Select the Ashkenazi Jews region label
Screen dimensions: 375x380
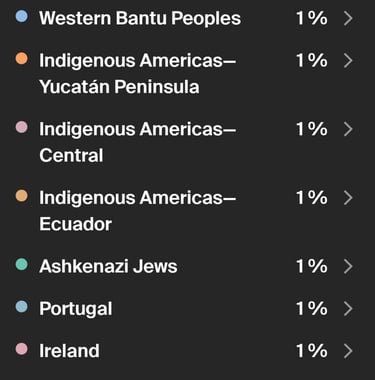pos(108,267)
